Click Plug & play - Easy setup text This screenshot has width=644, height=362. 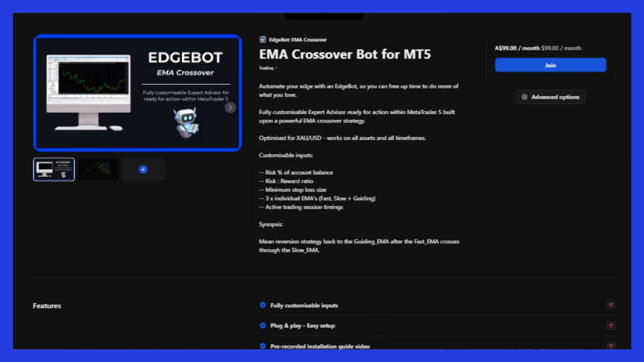(x=302, y=326)
